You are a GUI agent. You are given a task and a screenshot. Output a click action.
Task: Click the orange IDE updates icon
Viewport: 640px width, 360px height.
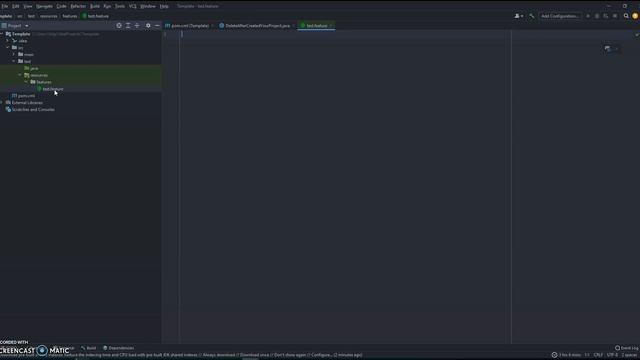(x=635, y=16)
